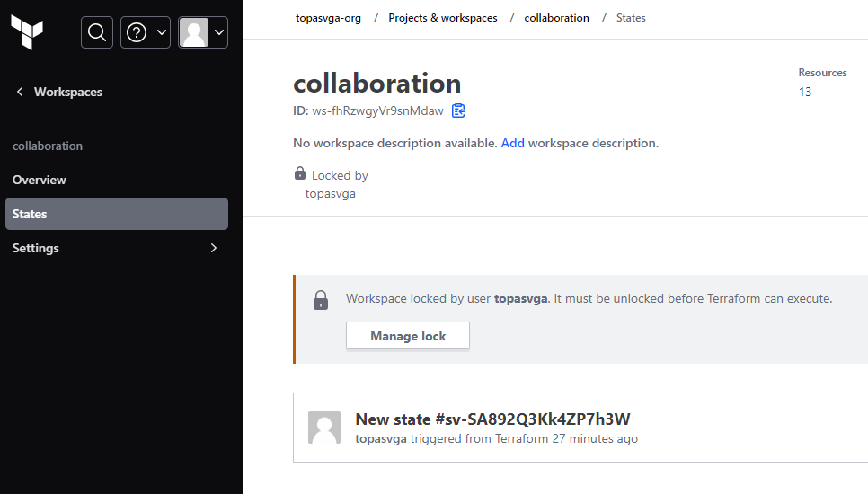
Task: Click the 'collaboration' page heading
Action: (x=377, y=83)
